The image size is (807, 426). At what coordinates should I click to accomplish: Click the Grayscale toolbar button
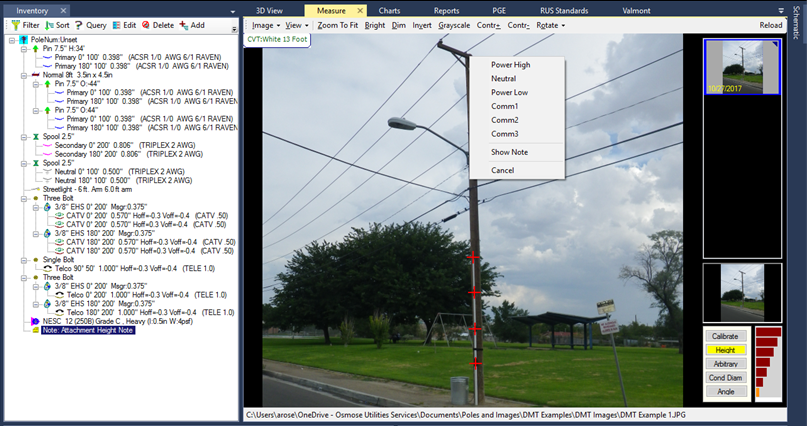[454, 25]
